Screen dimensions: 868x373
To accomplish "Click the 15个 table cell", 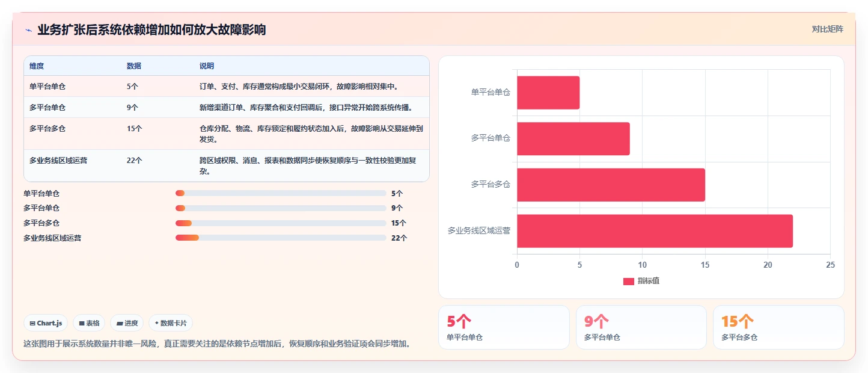I will point(135,129).
